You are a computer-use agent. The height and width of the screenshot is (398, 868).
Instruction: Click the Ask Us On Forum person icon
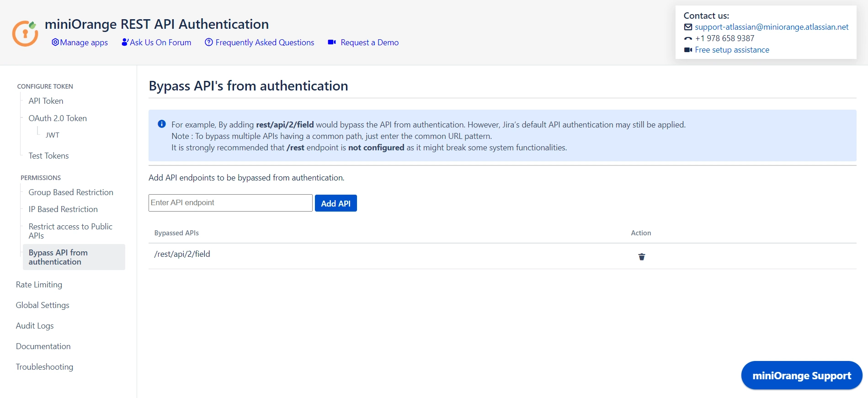click(x=125, y=42)
